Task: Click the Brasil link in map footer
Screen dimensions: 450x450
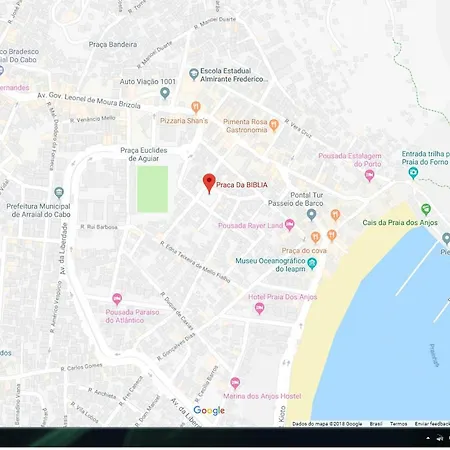Action: point(376,424)
